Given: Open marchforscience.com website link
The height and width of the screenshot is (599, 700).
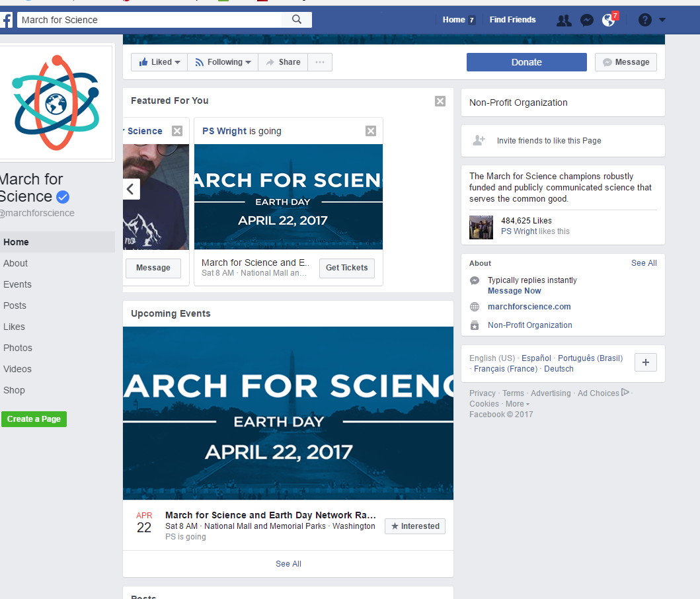Looking at the screenshot, I should 529,307.
